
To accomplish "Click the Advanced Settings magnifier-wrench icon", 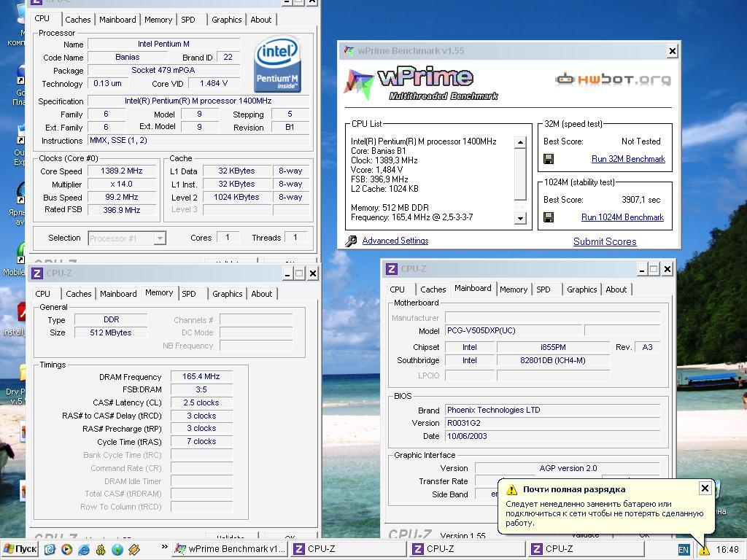I will coord(351,241).
